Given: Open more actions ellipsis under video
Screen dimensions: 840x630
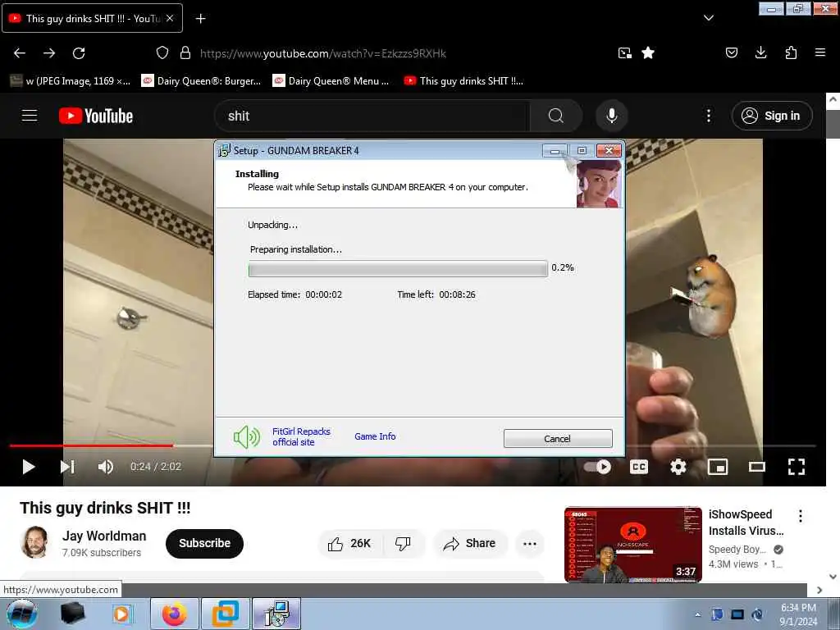Looking at the screenshot, I should coord(530,543).
